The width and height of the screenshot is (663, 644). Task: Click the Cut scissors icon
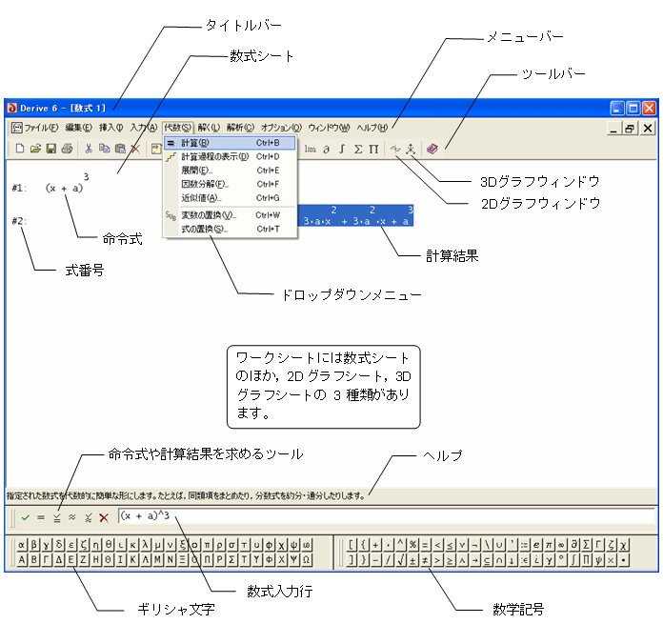coord(89,149)
